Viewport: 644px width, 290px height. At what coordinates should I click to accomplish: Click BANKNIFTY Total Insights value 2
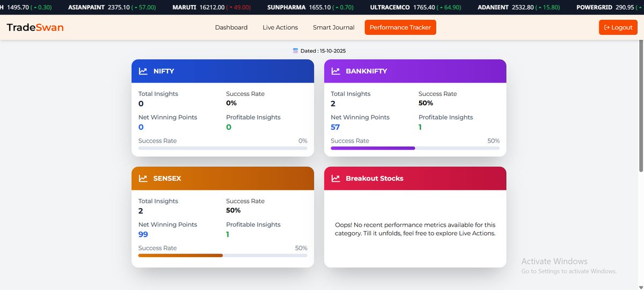(333, 103)
